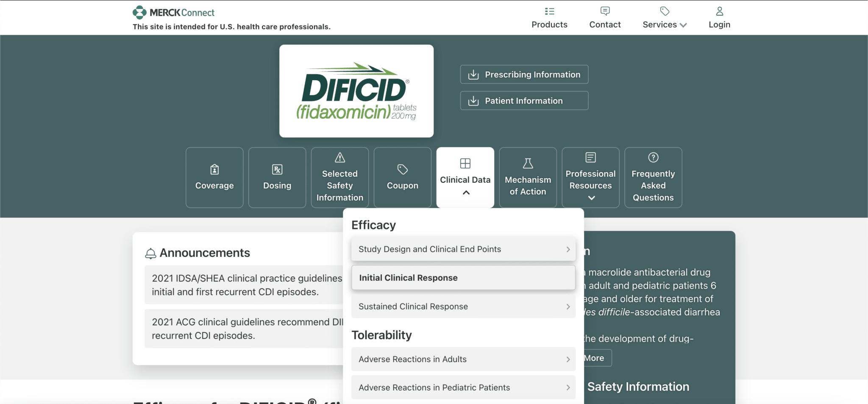
Task: Select the Dosing Rx icon
Action: pos(277,169)
